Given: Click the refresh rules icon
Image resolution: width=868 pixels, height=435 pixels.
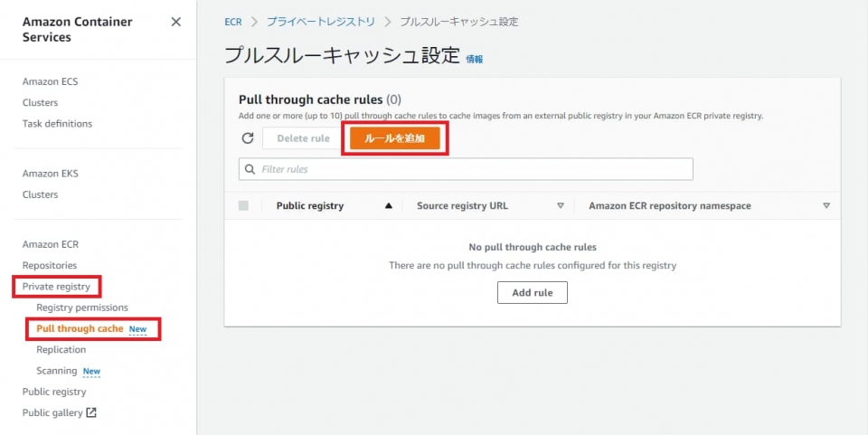Looking at the screenshot, I should tap(248, 137).
